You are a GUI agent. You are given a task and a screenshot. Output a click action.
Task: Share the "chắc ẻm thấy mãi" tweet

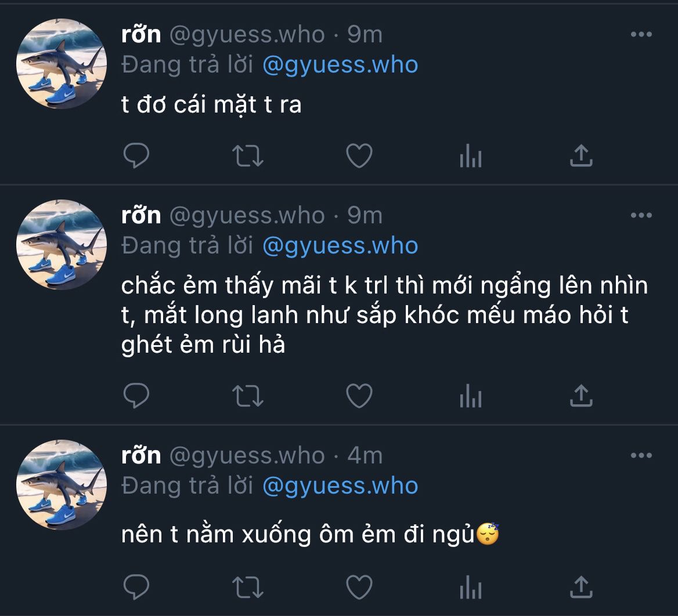(581, 396)
